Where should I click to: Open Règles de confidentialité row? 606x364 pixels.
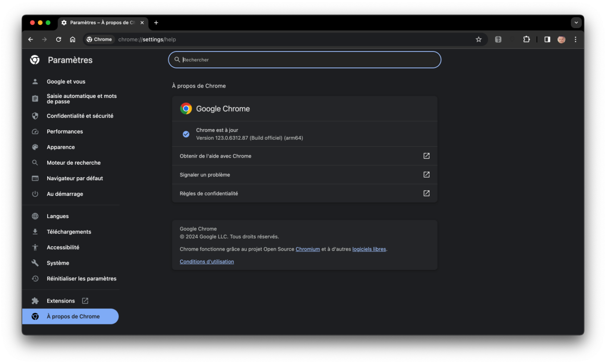coord(305,193)
